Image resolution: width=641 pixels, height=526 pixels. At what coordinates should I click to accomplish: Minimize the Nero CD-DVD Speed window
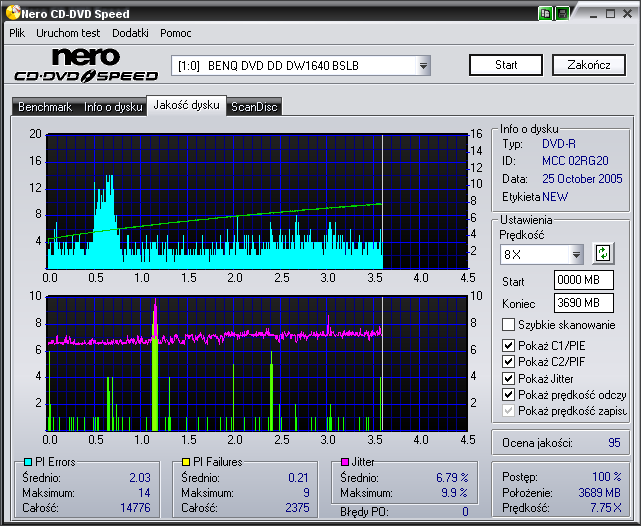[594, 14]
